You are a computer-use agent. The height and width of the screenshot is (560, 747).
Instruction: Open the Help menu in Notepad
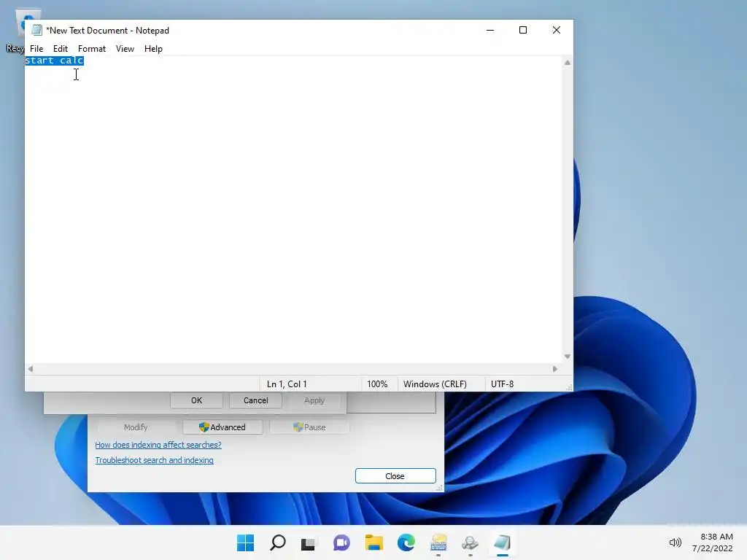coord(153,49)
